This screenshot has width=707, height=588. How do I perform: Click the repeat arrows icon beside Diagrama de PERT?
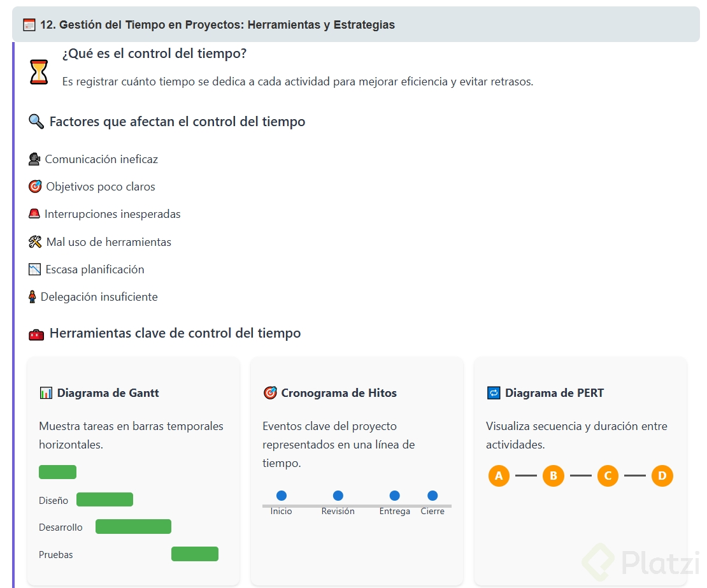click(x=494, y=393)
